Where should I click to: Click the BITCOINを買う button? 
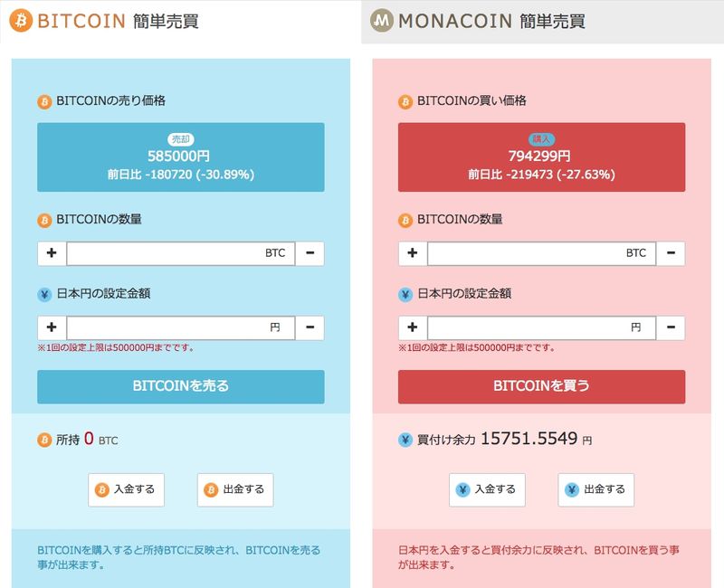click(x=541, y=386)
